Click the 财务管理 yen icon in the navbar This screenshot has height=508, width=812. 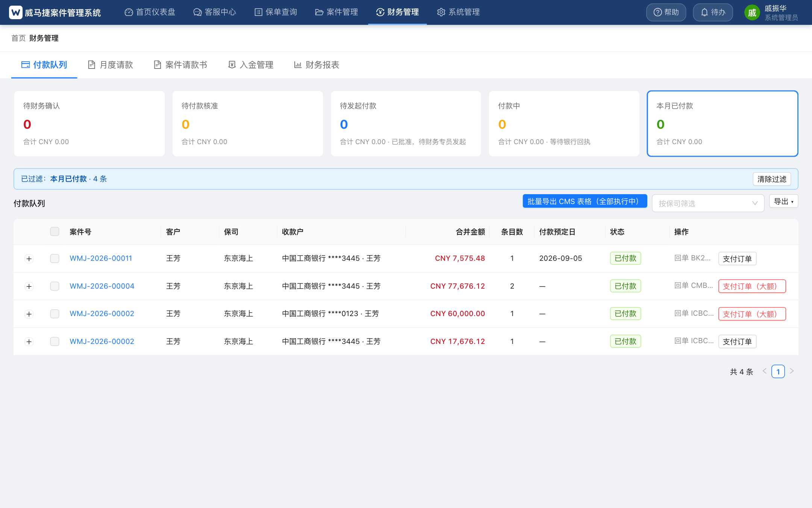[x=380, y=12]
